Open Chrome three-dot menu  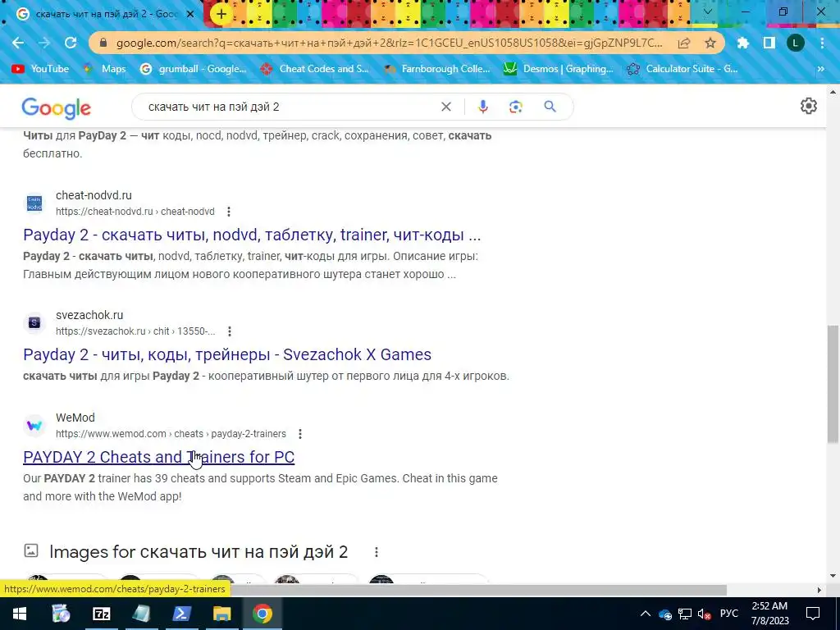(822, 43)
